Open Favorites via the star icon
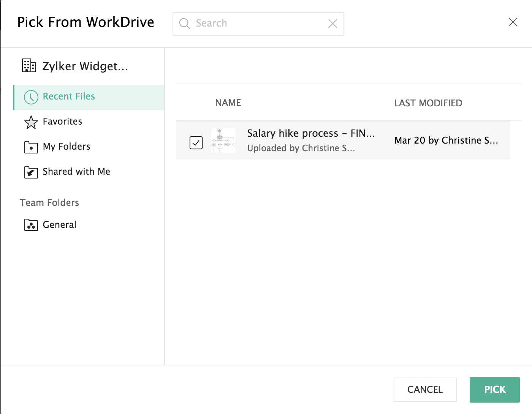The image size is (532, 414). [31, 122]
